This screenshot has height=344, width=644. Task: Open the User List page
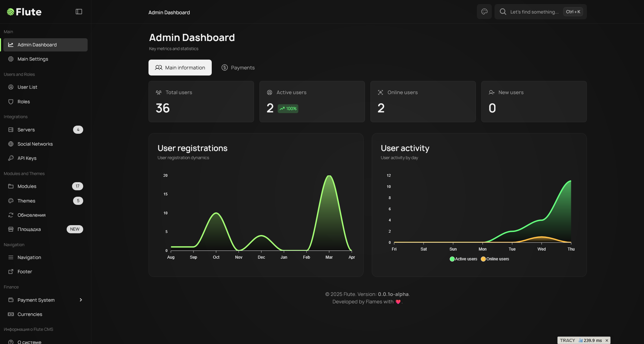(x=27, y=87)
